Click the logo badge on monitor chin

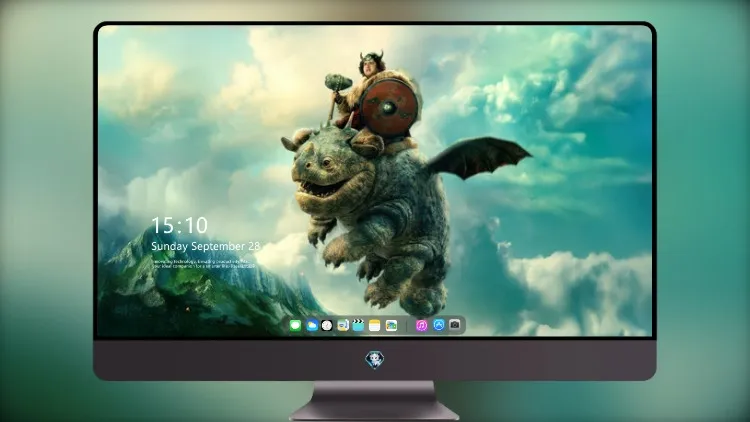(x=375, y=360)
